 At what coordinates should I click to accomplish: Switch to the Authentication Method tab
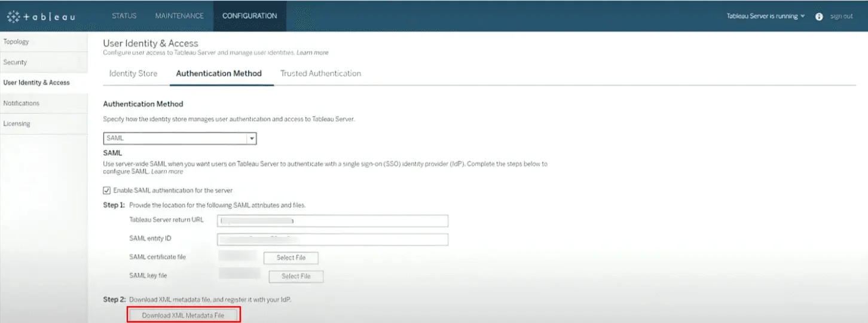(x=219, y=74)
